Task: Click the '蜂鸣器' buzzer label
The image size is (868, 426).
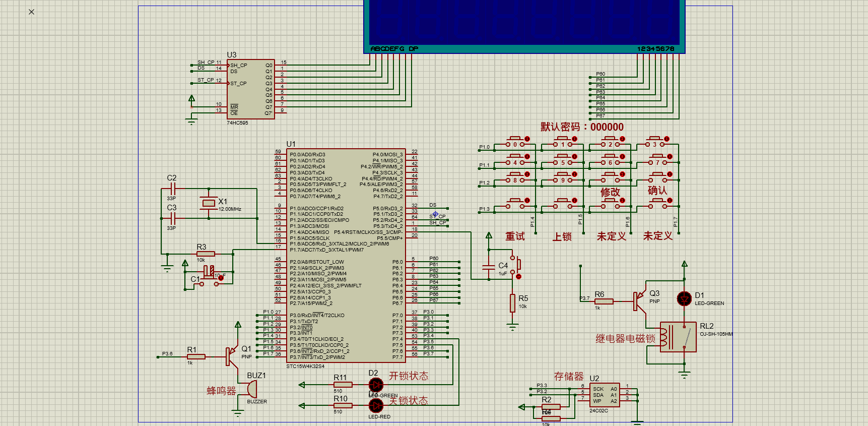Action: click(221, 391)
